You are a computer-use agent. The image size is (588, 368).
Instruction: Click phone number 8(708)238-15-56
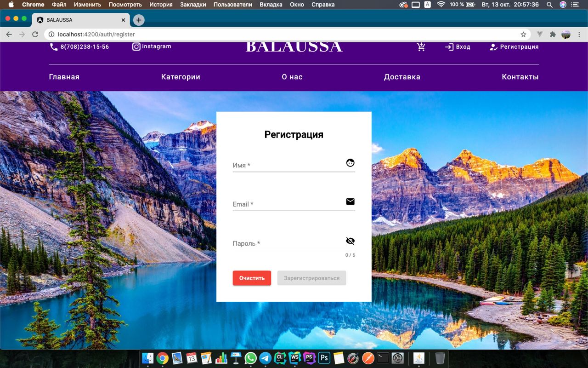(85, 47)
